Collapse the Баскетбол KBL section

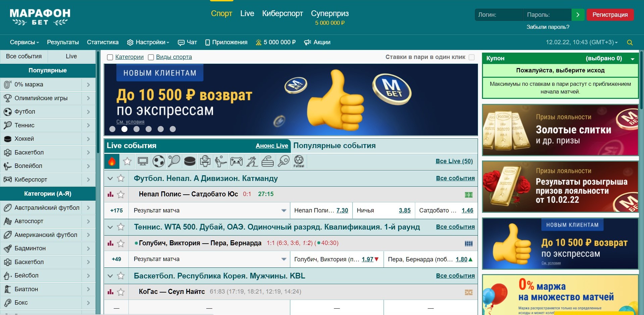110,276
